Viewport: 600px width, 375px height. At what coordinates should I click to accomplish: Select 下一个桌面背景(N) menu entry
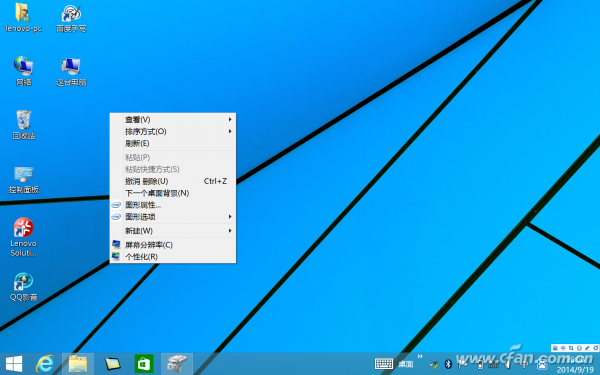(173, 193)
